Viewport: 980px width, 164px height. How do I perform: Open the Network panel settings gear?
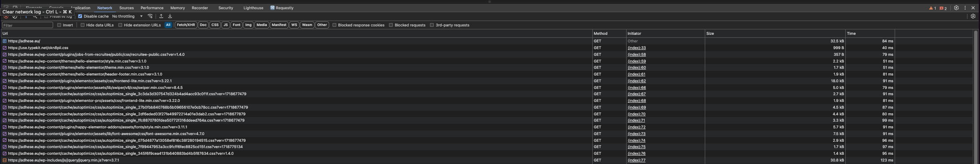(973, 16)
